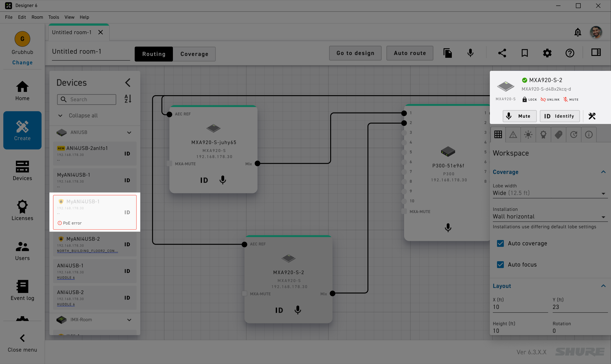Toggle MXA-MUTE checkbox on P300 node
This screenshot has width=611, height=364.
(404, 211)
